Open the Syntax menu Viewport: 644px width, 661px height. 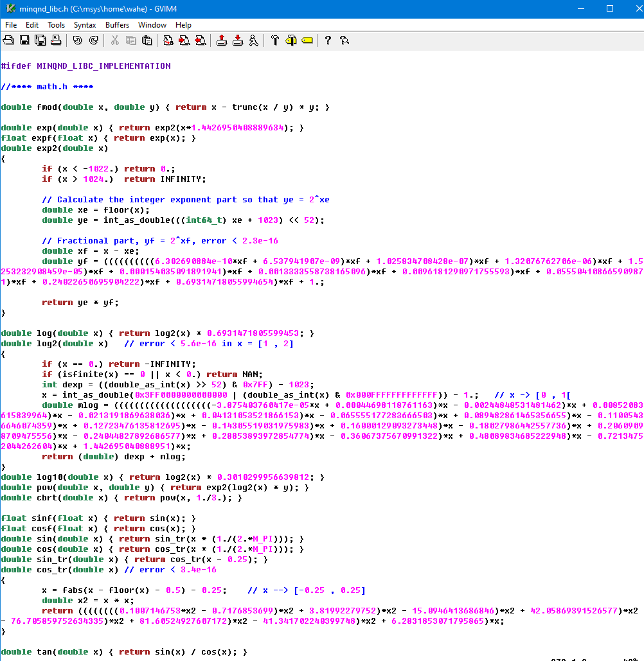pyautogui.click(x=85, y=25)
